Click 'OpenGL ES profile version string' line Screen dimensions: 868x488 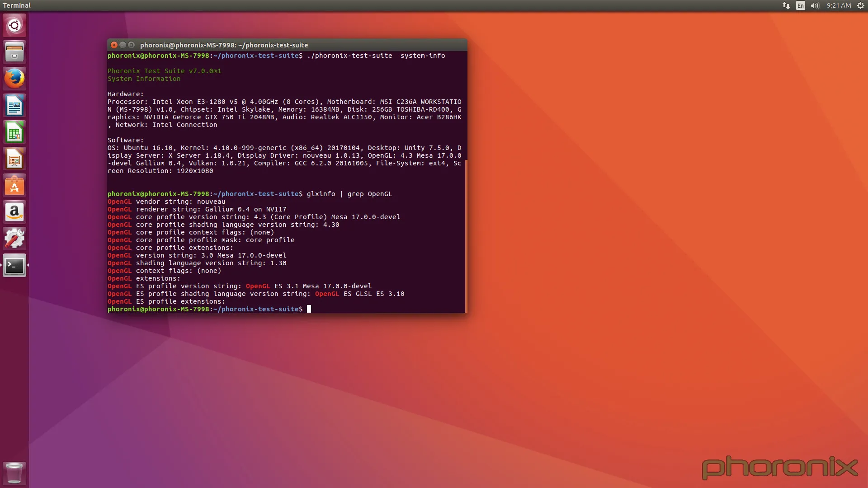point(240,286)
